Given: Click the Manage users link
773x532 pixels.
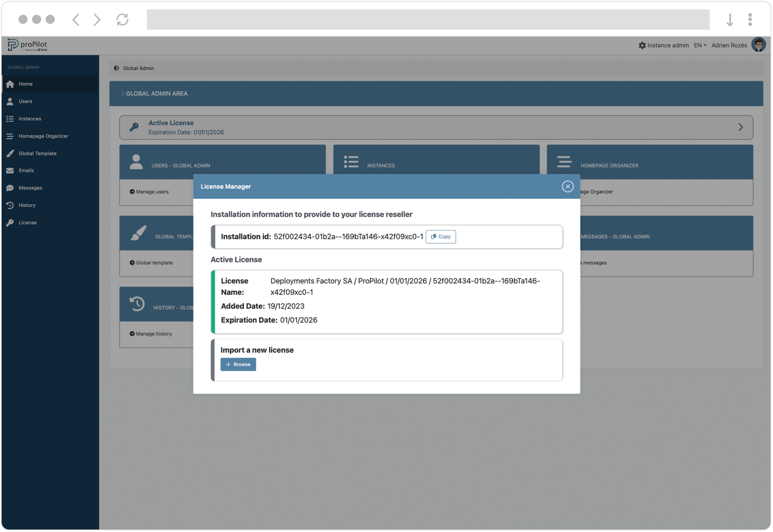Looking at the screenshot, I should coord(152,192).
